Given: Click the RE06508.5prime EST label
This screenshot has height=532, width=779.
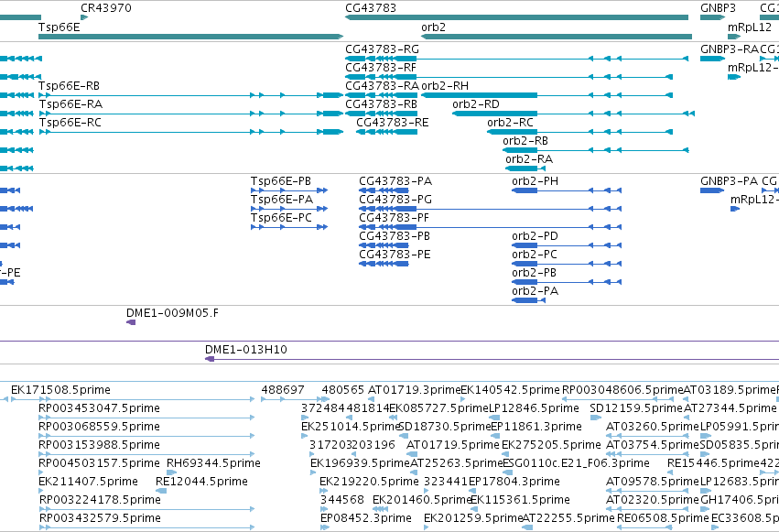Looking at the screenshot, I should pyautogui.click(x=663, y=518).
